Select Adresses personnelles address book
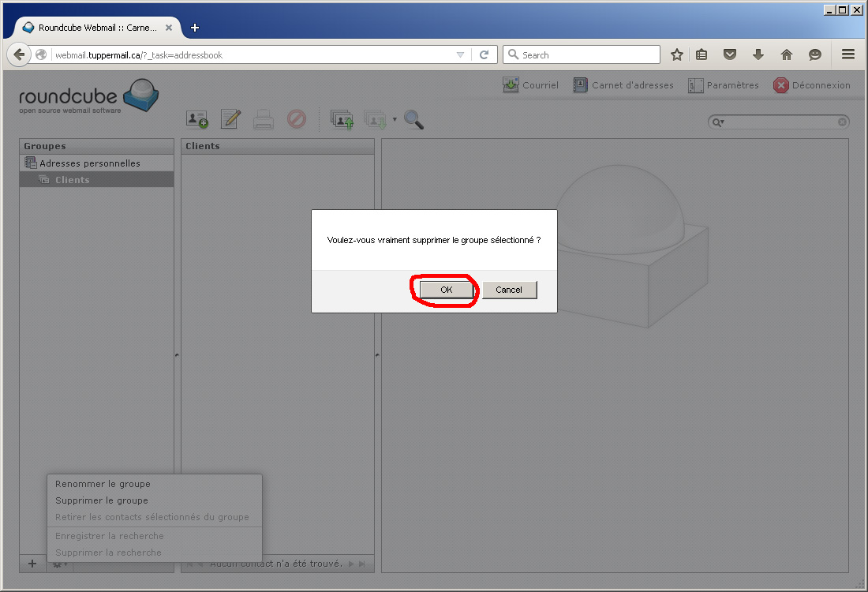Viewport: 868px width, 592px height. tap(89, 163)
